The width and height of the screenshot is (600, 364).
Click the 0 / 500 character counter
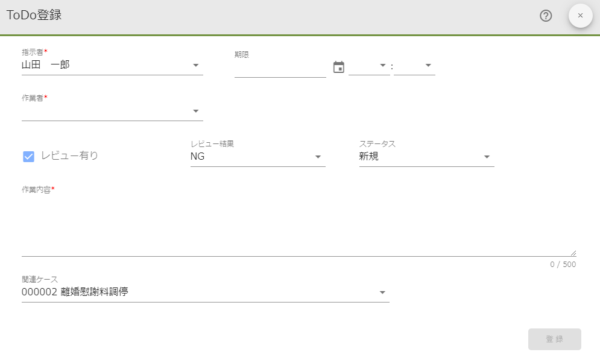563,265
